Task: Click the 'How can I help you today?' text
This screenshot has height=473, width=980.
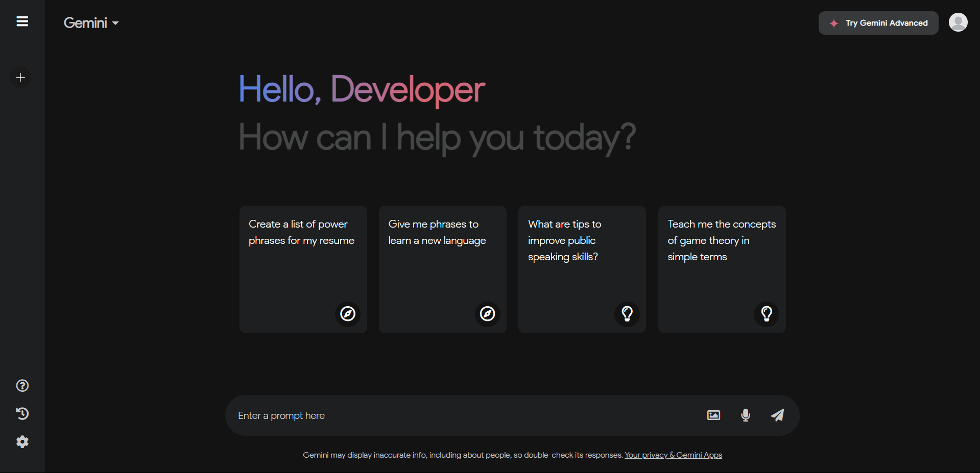Action: pos(438,138)
